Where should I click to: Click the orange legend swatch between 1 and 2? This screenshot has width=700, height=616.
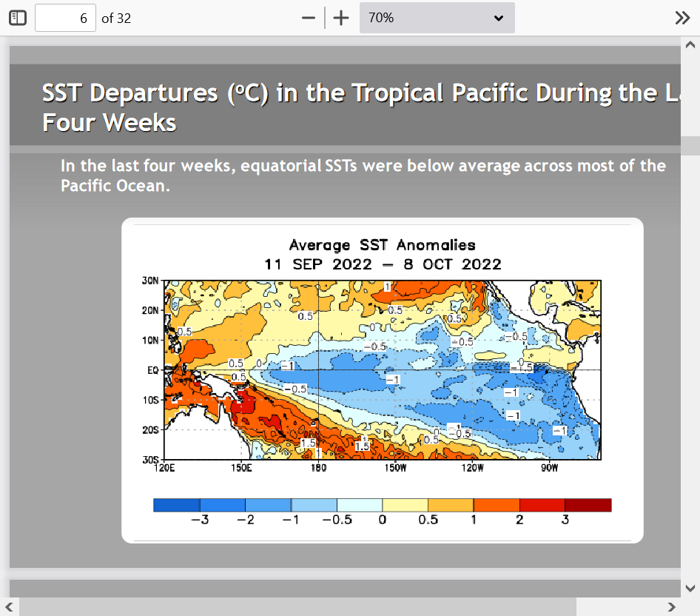[496, 505]
